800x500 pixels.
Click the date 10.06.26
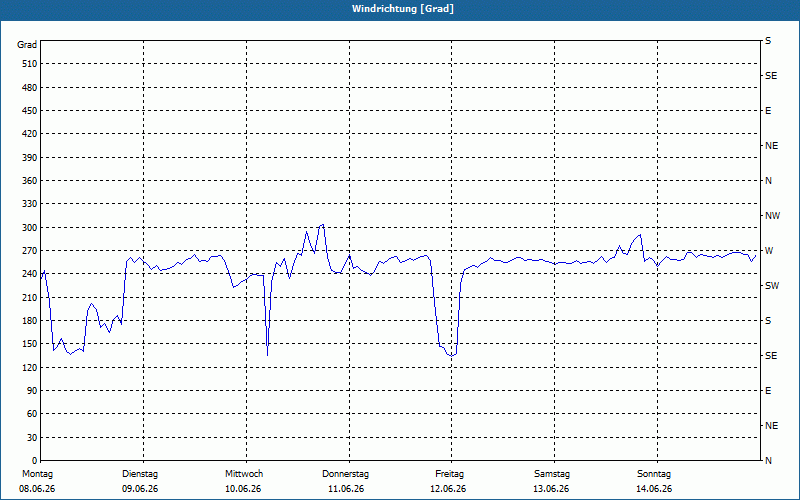[243, 489]
